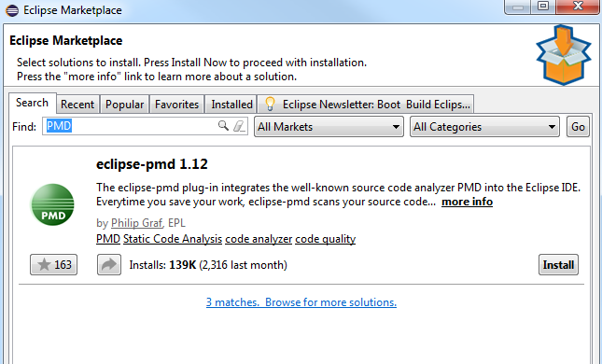Open the Eclipse Newsletter tab

(x=366, y=104)
